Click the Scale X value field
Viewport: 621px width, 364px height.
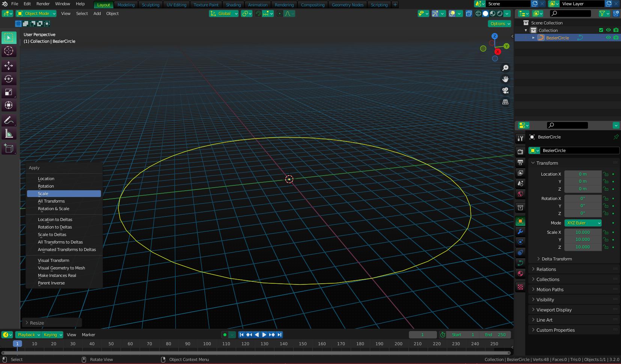[583, 232]
